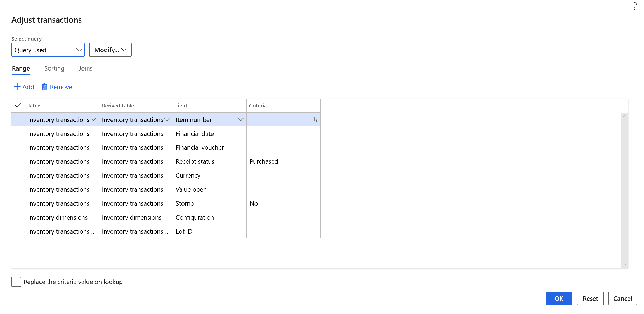The width and height of the screenshot is (644, 314).
Task: Click the scrollbar down arrow icon
Action: tap(624, 264)
